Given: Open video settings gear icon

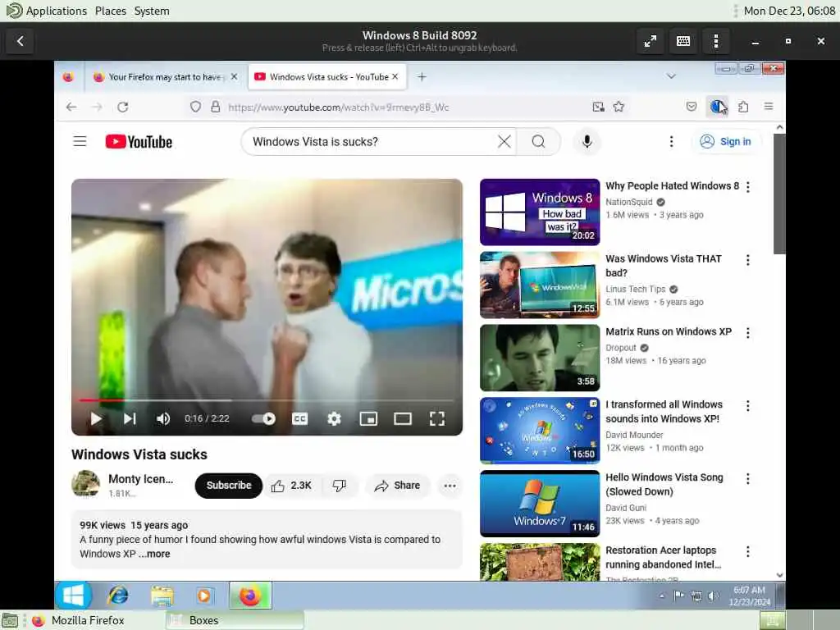Looking at the screenshot, I should tap(335, 419).
